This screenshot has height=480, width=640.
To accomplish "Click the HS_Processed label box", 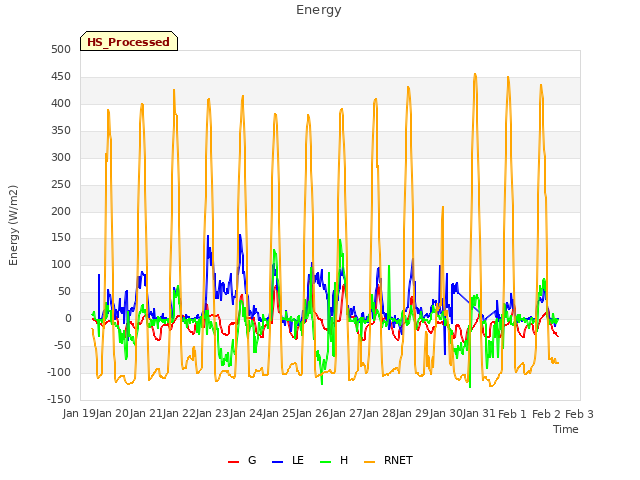I will [x=129, y=41].
